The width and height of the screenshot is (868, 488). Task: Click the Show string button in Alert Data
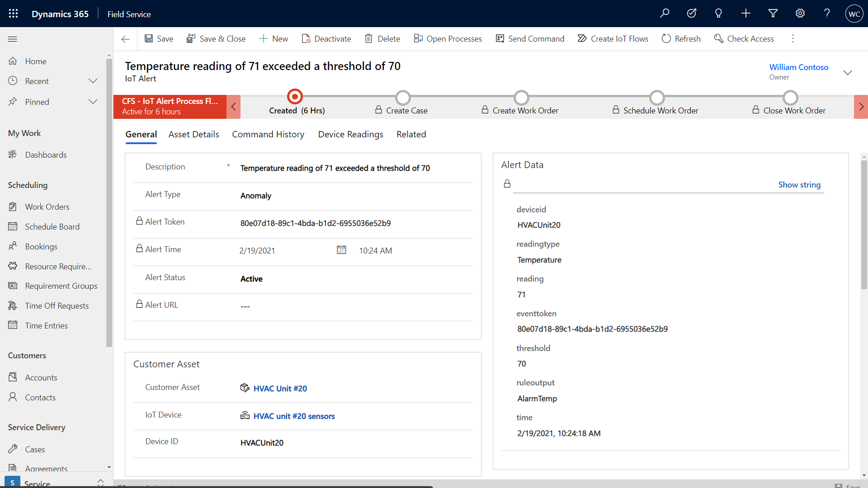point(799,184)
